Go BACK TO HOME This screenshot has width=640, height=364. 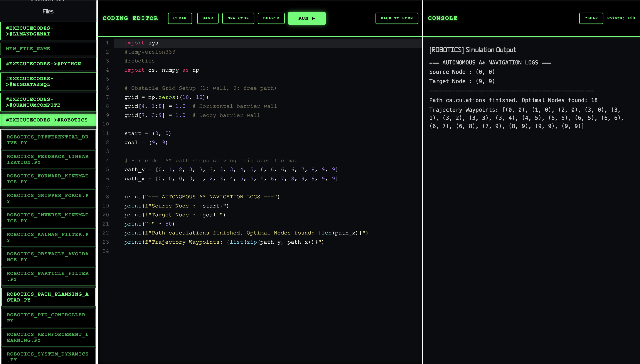point(397,18)
